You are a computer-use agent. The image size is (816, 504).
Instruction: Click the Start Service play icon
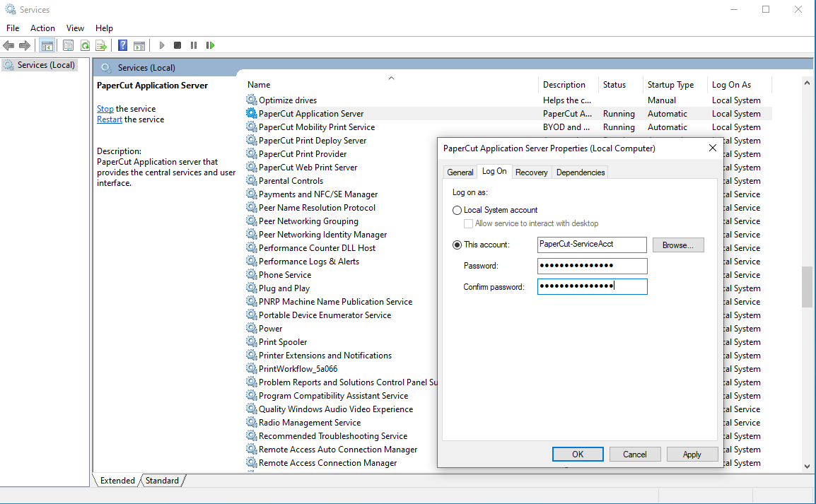coord(162,45)
